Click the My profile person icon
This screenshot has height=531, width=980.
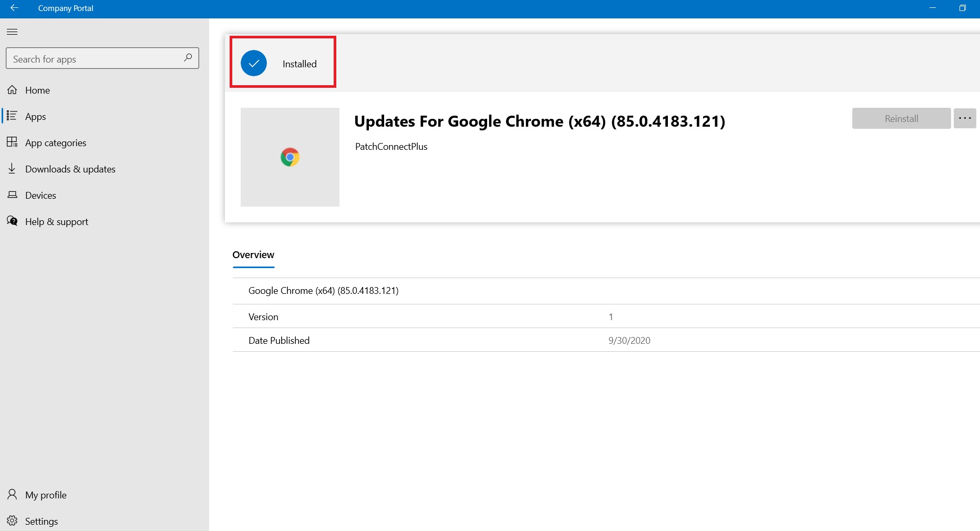pos(12,494)
